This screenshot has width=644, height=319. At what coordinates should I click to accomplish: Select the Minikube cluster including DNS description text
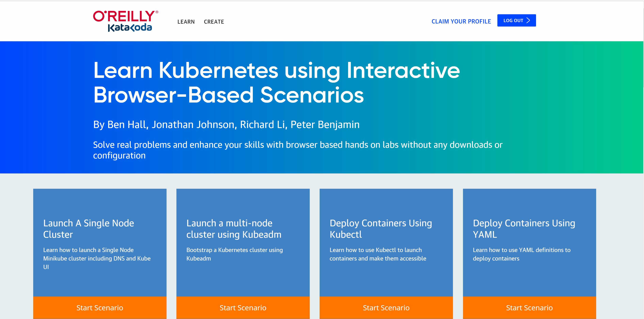pyautogui.click(x=97, y=258)
